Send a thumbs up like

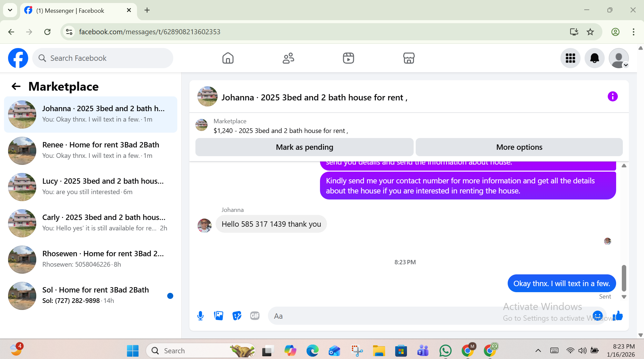point(618,316)
